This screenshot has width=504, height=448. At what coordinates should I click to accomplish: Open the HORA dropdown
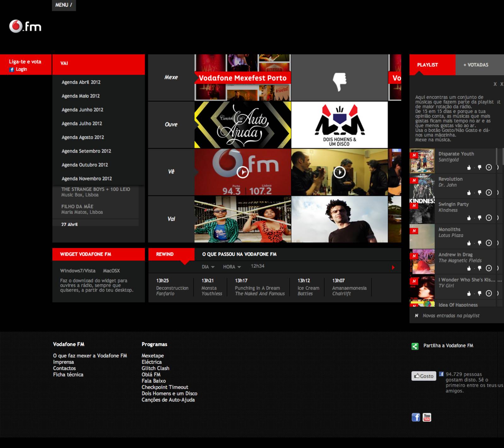point(232,267)
